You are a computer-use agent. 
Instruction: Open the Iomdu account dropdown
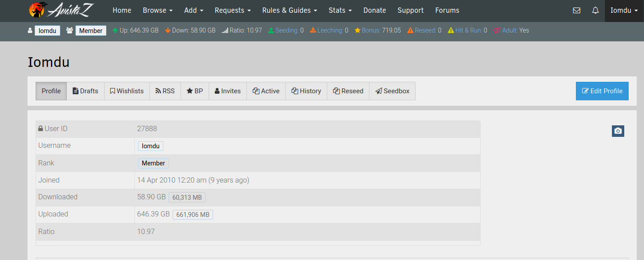(x=624, y=11)
